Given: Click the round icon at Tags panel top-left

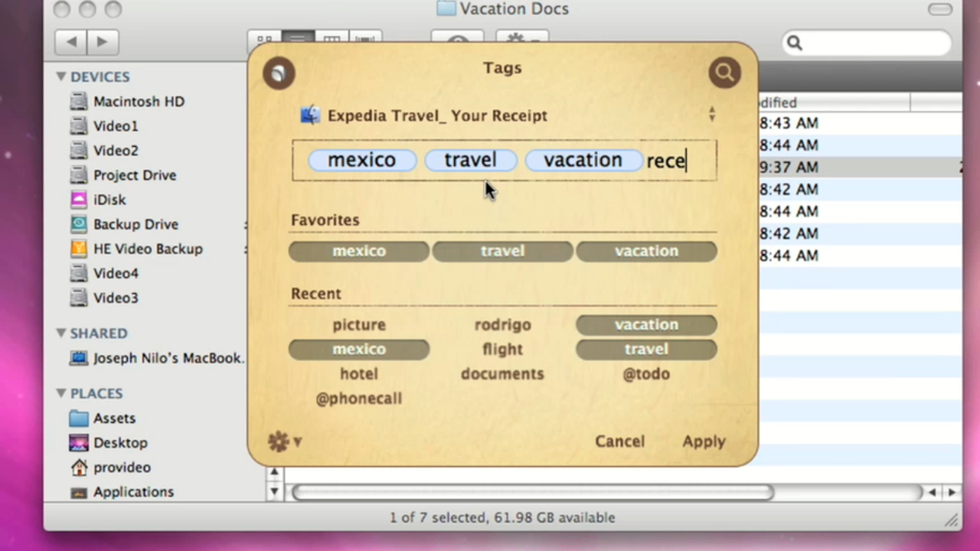Looking at the screenshot, I should (x=279, y=73).
